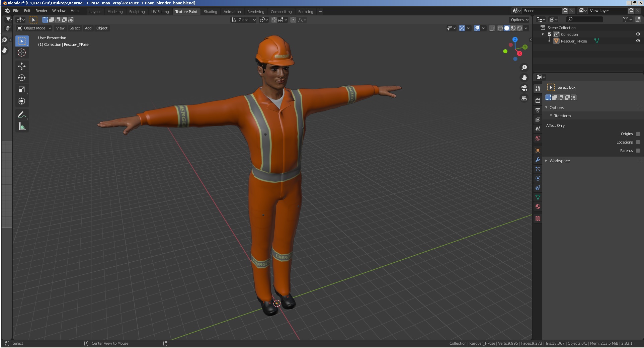The height and width of the screenshot is (348, 644).
Task: Switch to the Sculpting workspace tab
Action: 137,11
